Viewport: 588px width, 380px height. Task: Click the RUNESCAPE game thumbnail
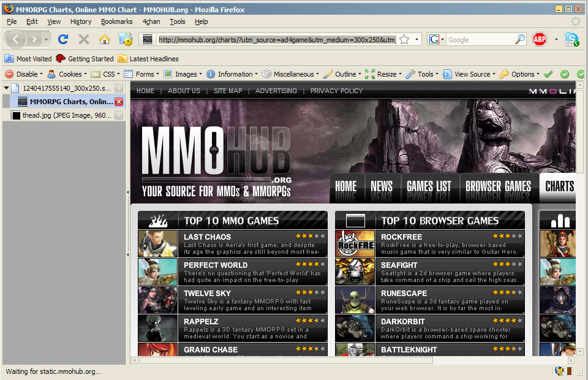point(355,300)
